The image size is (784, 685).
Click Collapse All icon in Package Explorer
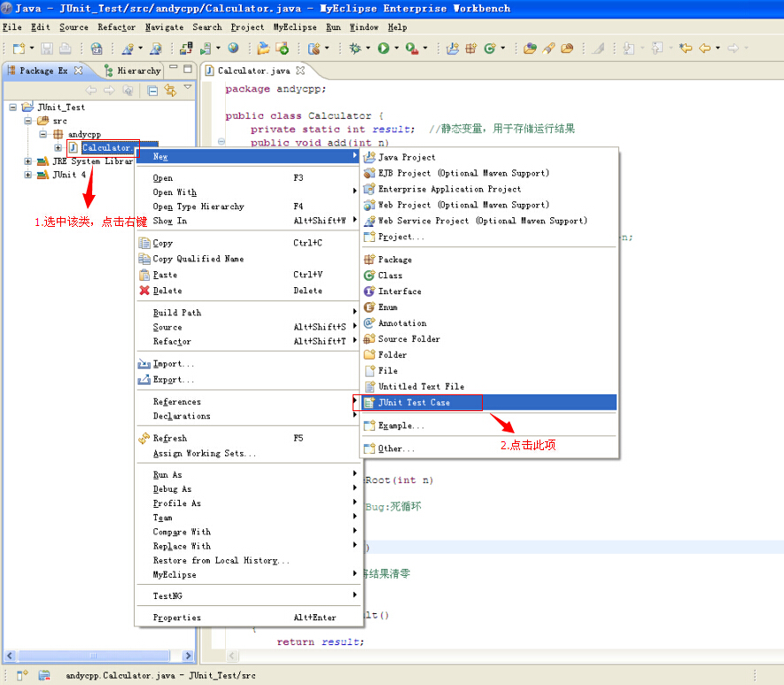(153, 90)
